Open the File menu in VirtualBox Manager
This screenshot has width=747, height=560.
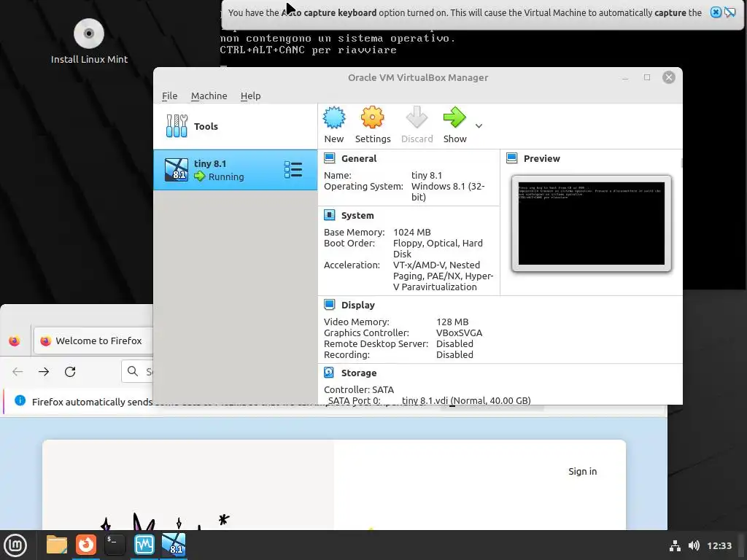coord(169,96)
